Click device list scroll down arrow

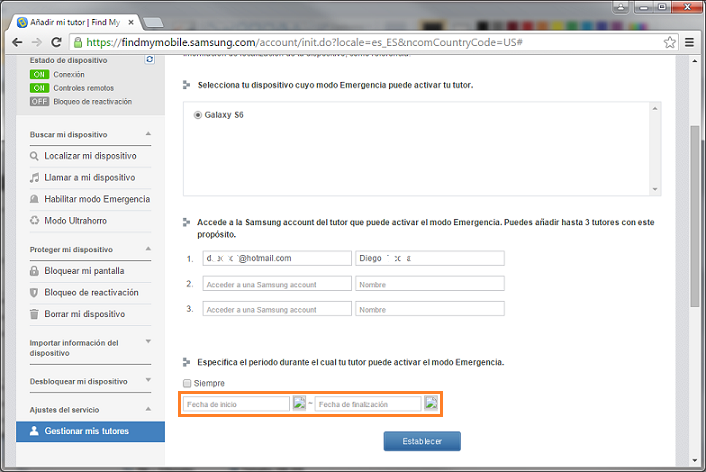(x=655, y=189)
